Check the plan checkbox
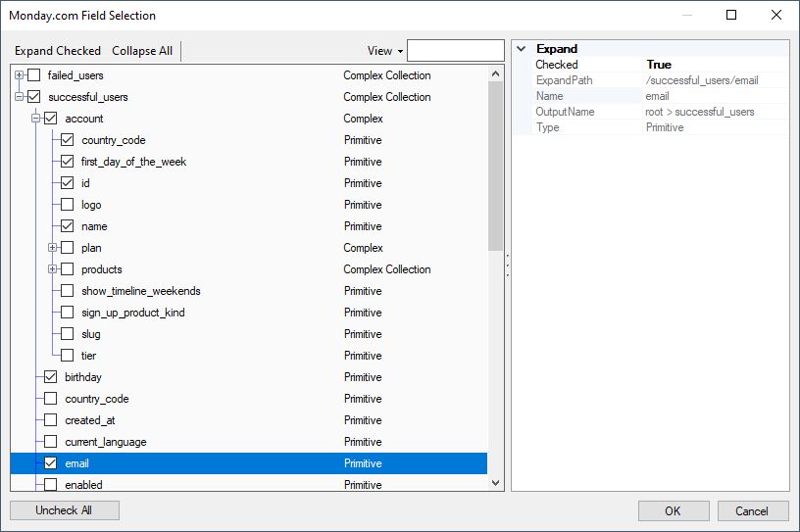The image size is (800, 532). (x=67, y=248)
